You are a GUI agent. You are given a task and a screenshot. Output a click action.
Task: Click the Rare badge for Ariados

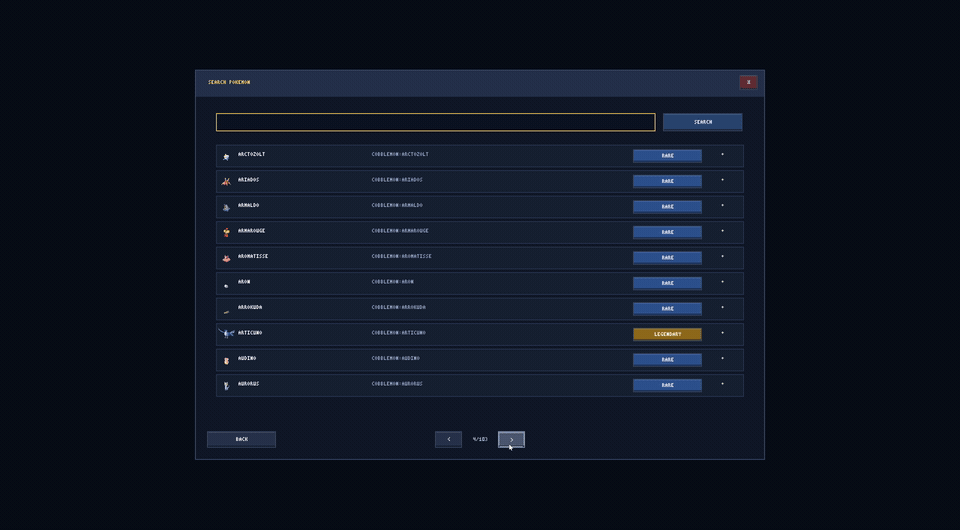[667, 181]
